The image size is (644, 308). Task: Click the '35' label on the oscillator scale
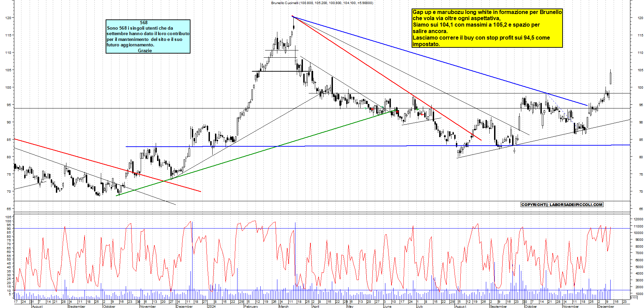tap(9, 271)
